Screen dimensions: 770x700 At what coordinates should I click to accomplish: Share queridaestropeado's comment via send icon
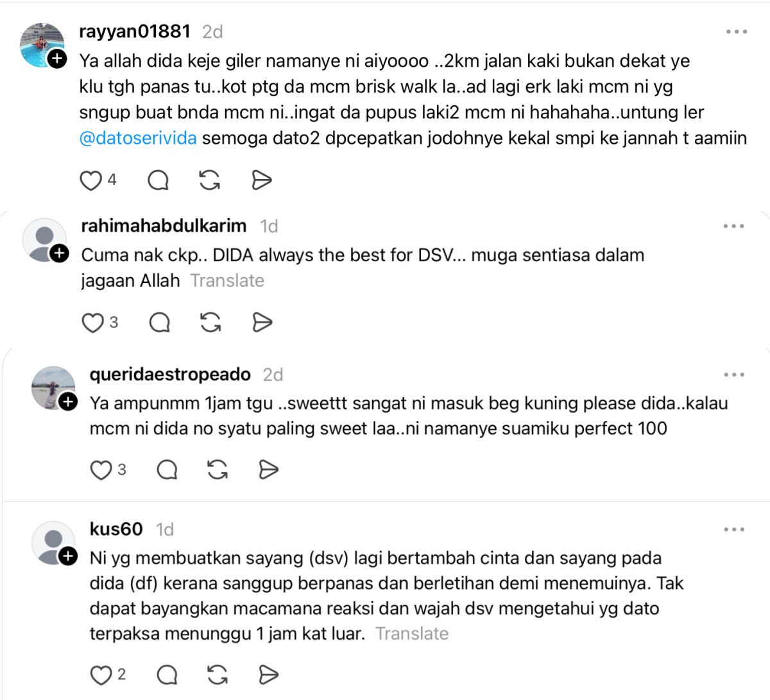tap(268, 470)
